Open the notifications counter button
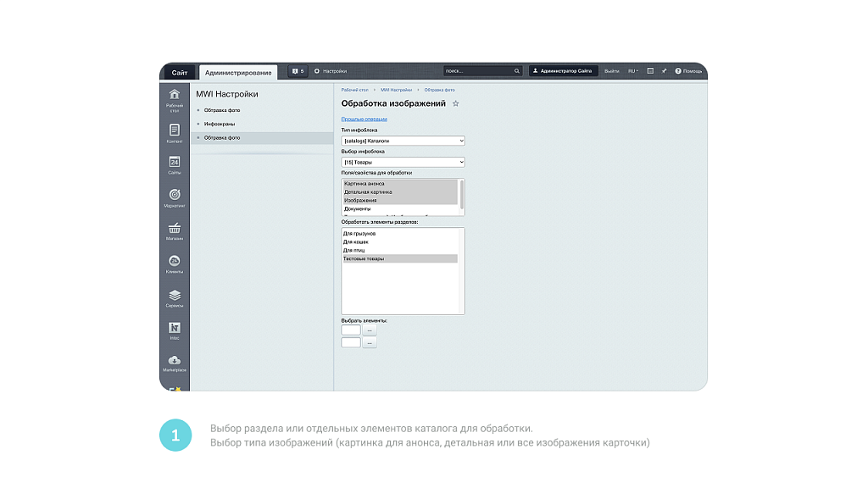Image resolution: width=868 pixels, height=488 pixels. pyautogui.click(x=298, y=71)
